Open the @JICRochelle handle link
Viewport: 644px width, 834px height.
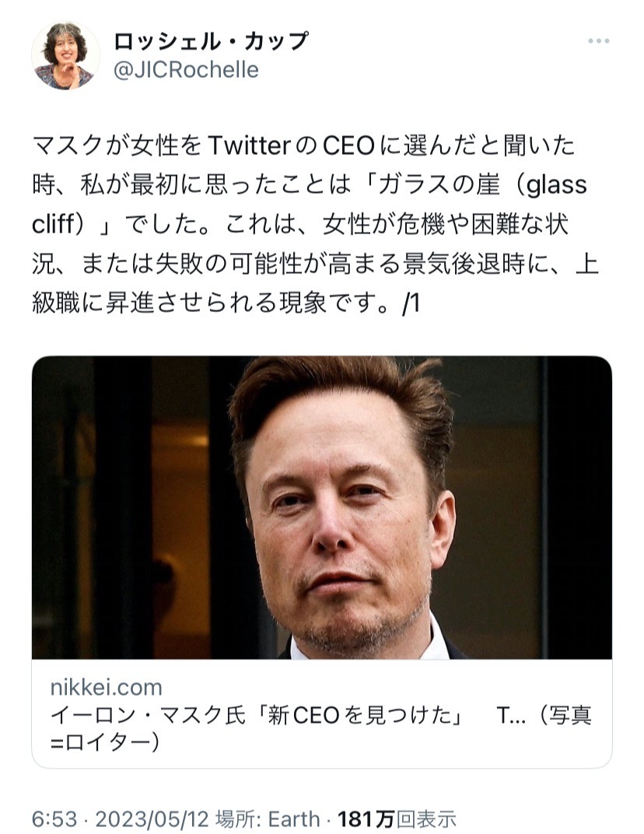[x=185, y=70]
